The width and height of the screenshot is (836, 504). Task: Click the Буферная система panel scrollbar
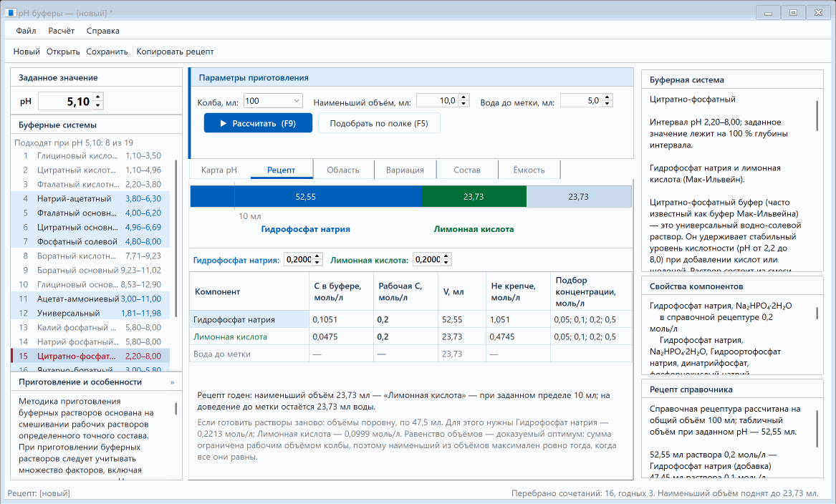click(x=817, y=115)
